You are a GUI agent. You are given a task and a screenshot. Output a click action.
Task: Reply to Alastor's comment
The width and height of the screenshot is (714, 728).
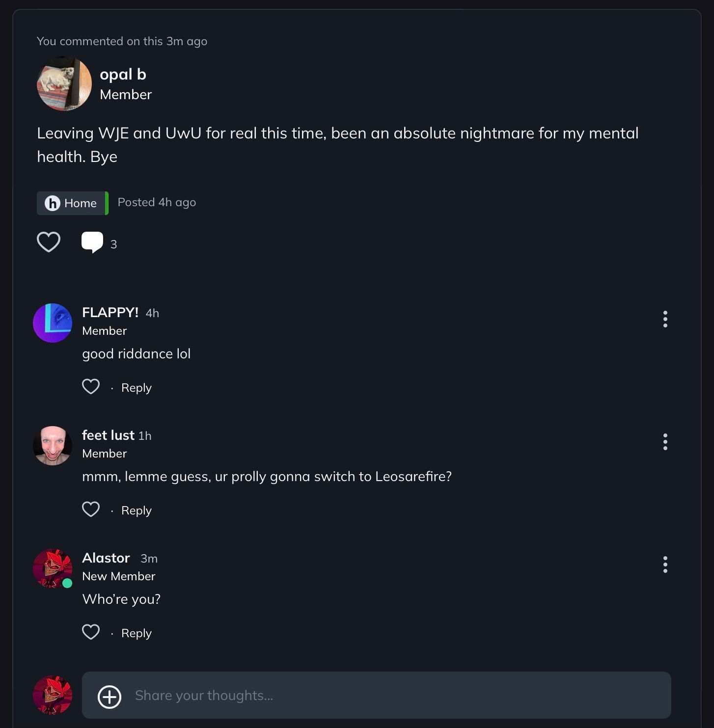(x=137, y=633)
